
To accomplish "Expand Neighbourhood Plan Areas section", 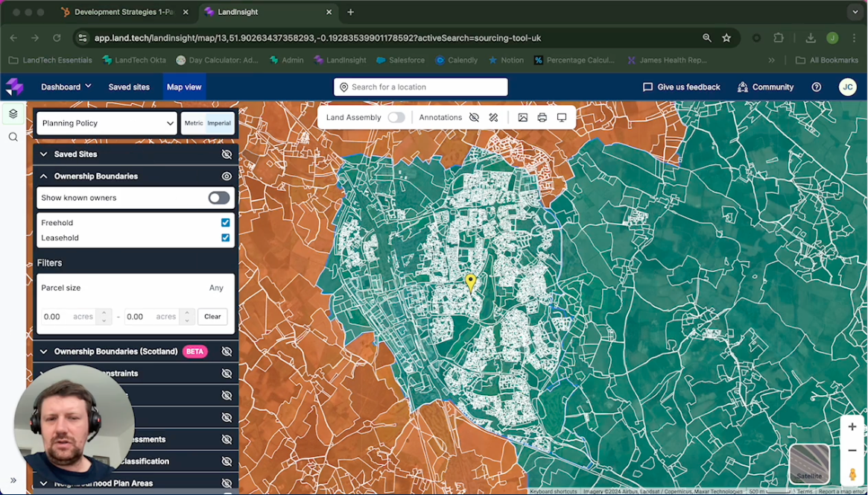I will [43, 483].
